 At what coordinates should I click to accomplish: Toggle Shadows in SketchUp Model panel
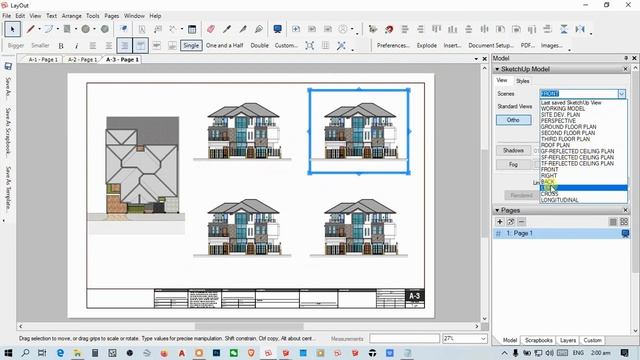click(513, 150)
